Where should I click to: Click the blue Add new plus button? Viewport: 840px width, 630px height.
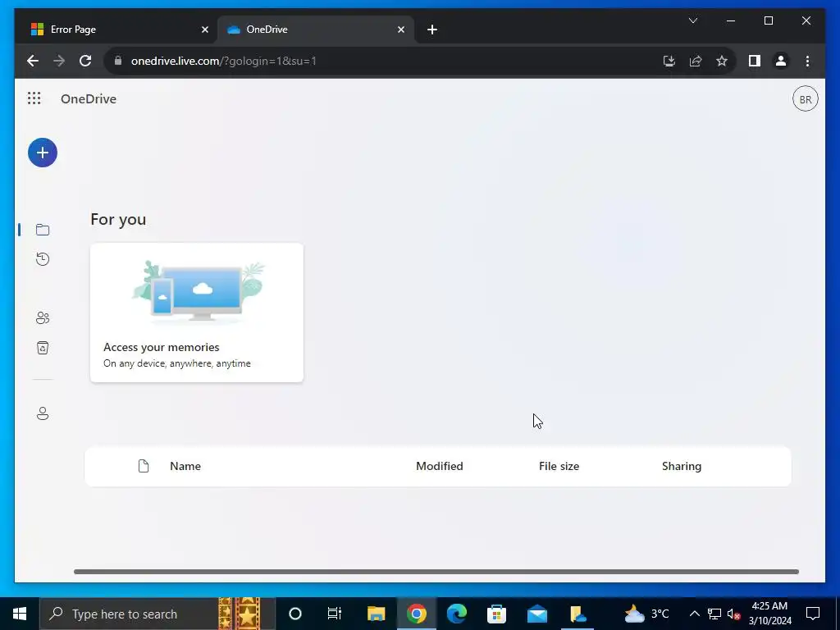[x=43, y=153]
